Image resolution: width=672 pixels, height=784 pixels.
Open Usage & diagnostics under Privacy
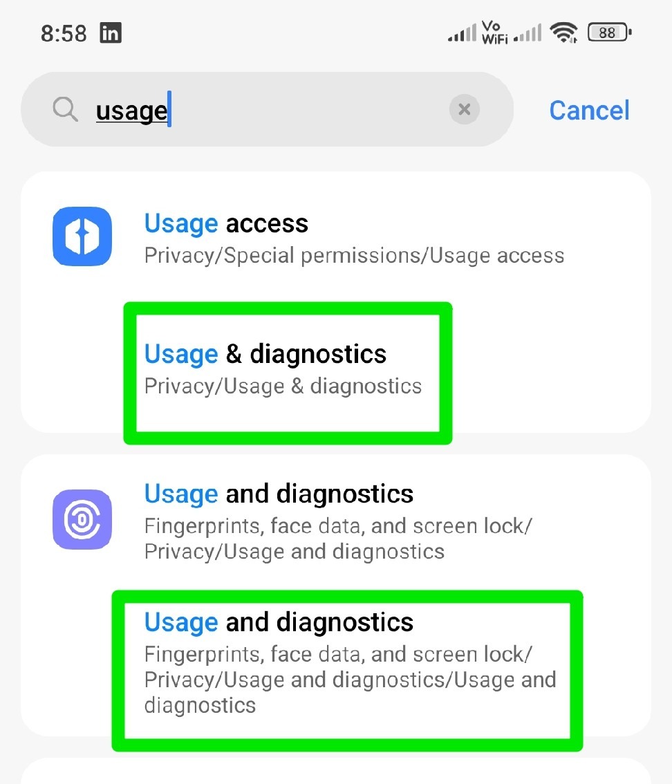[x=287, y=368]
